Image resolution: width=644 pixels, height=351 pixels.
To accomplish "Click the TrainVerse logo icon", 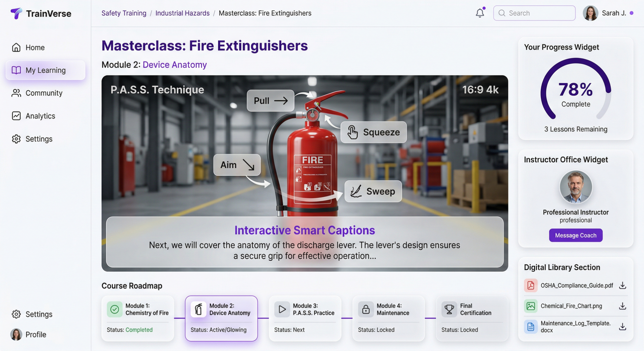I will tap(16, 13).
